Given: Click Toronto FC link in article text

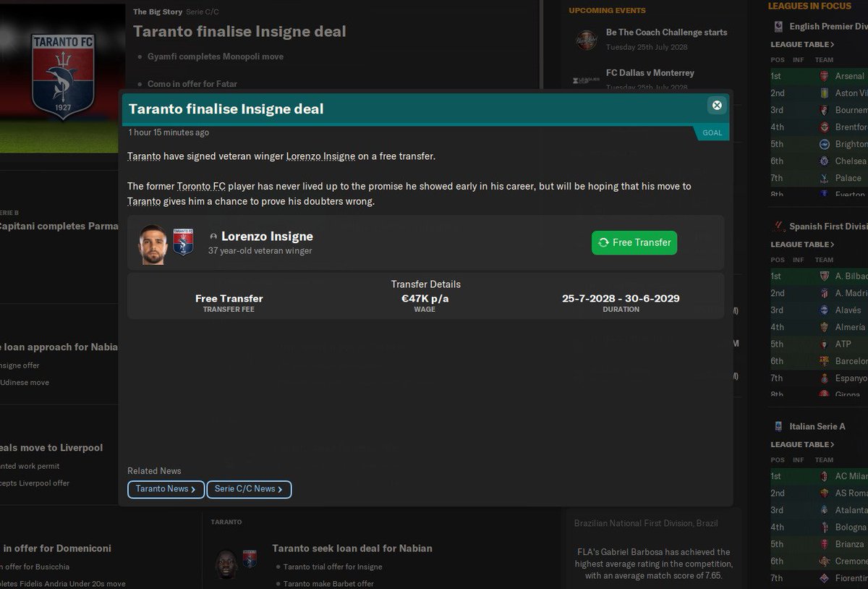Looking at the screenshot, I should pyautogui.click(x=201, y=187).
